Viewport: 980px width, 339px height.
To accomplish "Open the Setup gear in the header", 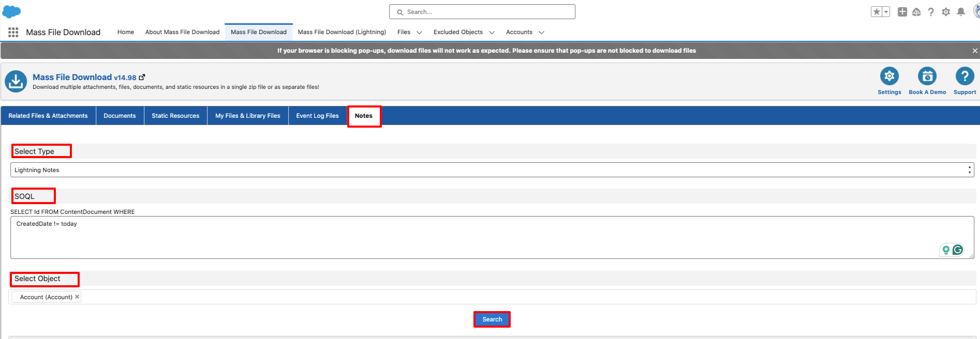I will (946, 12).
